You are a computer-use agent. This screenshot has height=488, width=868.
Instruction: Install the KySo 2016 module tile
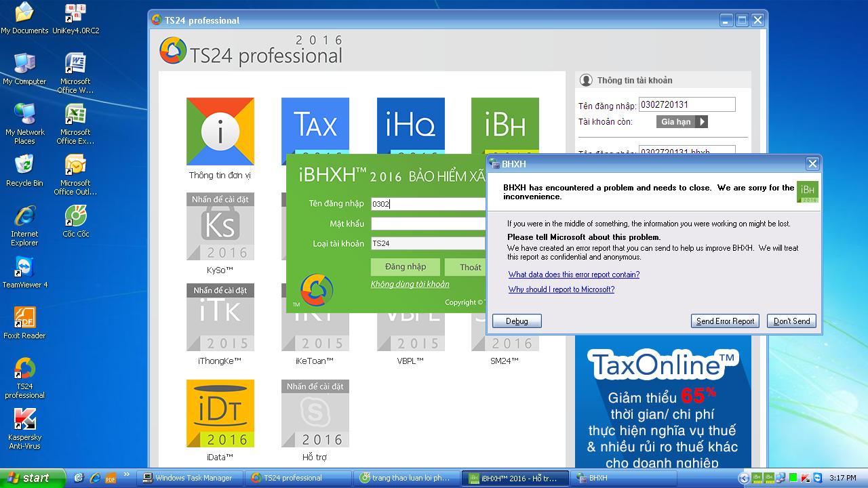click(220, 226)
